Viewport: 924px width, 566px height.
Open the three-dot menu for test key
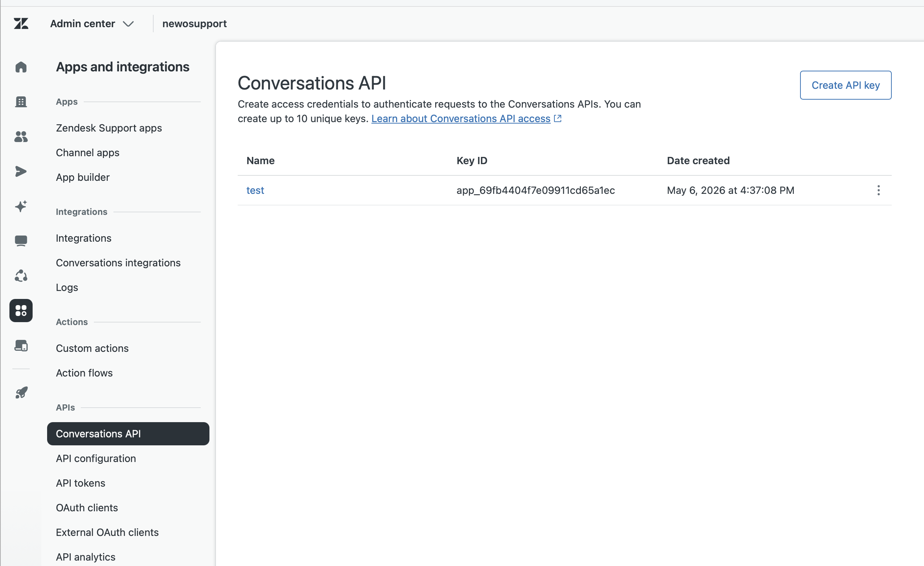(878, 190)
